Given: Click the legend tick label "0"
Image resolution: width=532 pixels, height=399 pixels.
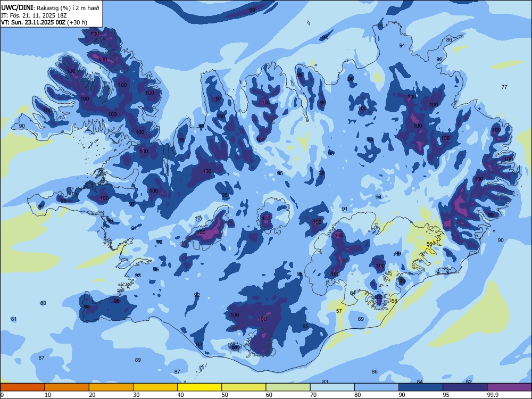Looking at the screenshot, I should point(2,395).
